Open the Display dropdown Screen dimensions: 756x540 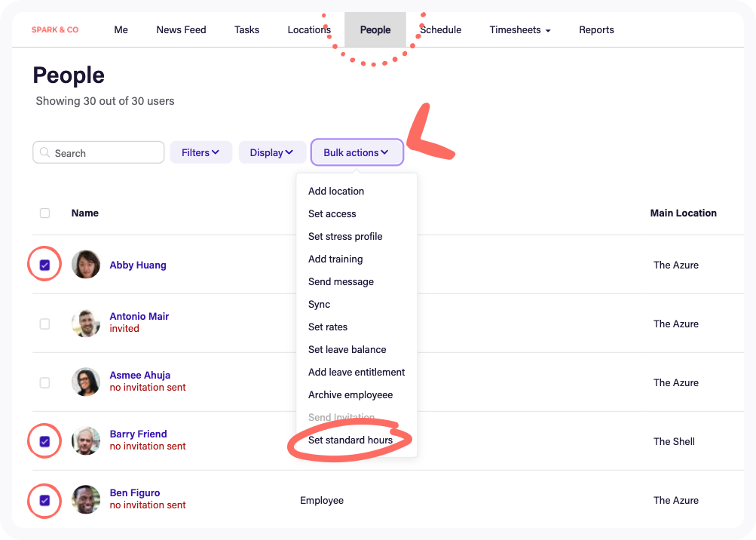[x=271, y=152]
